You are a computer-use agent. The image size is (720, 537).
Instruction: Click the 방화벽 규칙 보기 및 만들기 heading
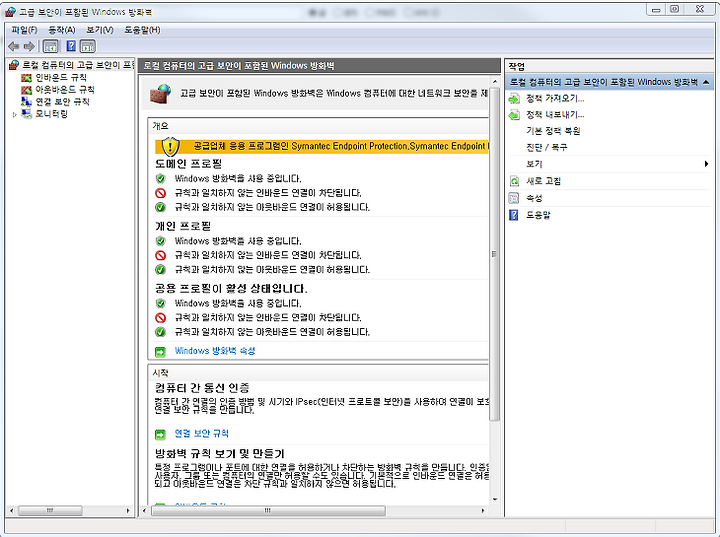[220, 454]
